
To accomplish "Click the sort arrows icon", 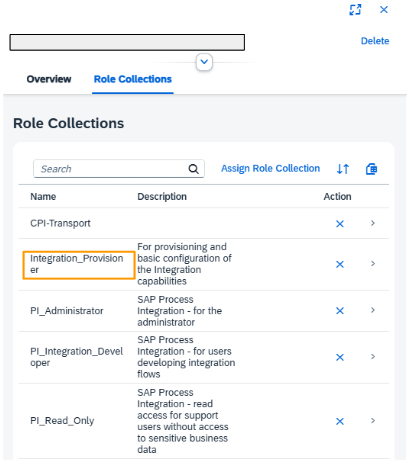I will coord(343,169).
